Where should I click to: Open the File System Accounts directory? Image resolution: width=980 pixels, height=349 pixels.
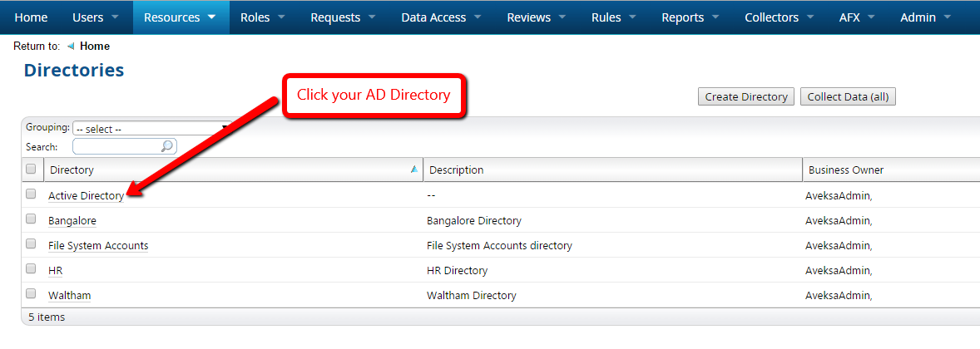[98, 246]
